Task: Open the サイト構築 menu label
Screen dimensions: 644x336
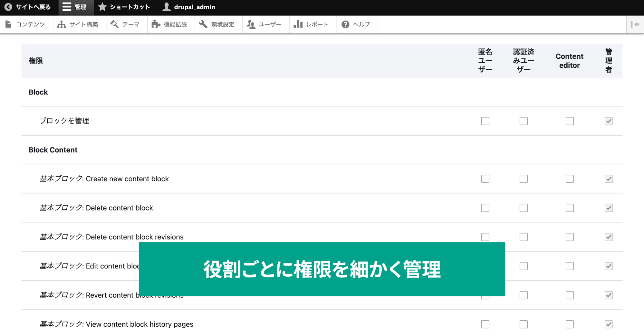Action: pyautogui.click(x=84, y=24)
